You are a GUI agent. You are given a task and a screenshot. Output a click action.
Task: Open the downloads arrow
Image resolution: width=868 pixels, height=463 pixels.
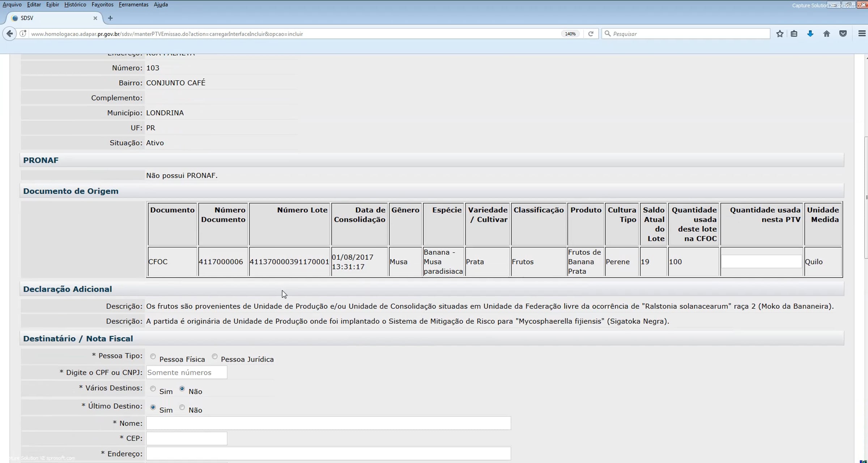810,34
